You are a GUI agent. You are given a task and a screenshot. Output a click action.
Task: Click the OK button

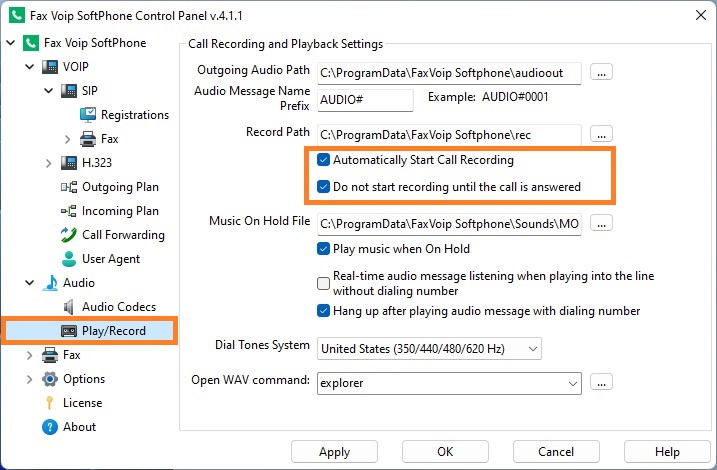point(445,452)
